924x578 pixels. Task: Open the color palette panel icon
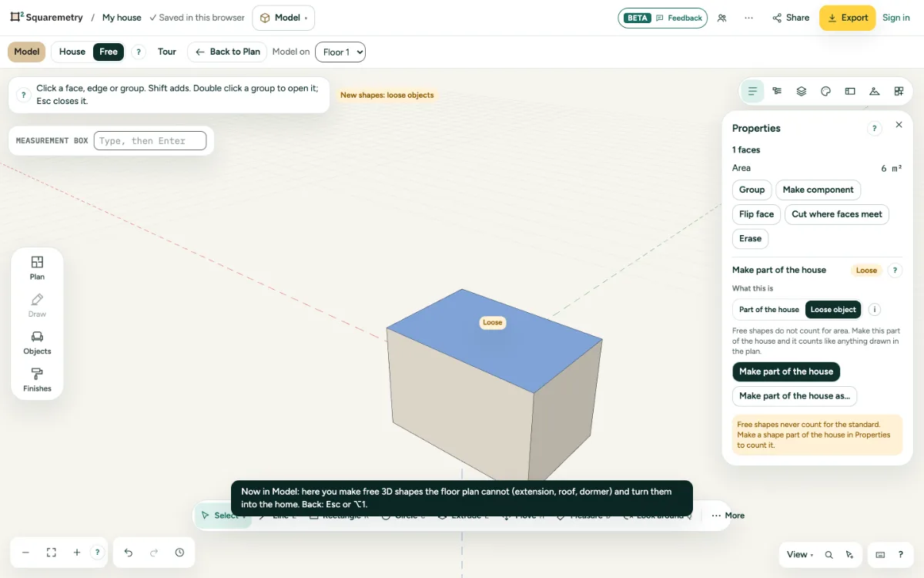(x=826, y=91)
